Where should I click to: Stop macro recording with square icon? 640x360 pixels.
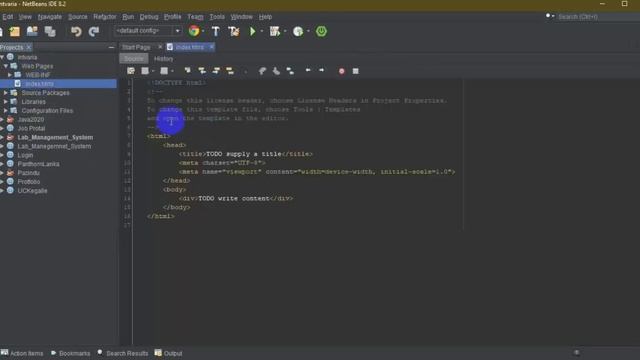[x=356, y=71]
